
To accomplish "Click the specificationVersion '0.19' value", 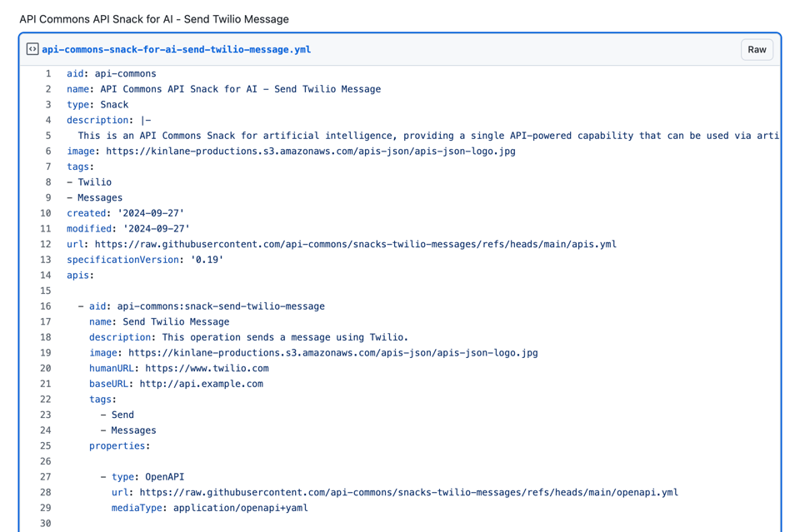I will tap(207, 260).
